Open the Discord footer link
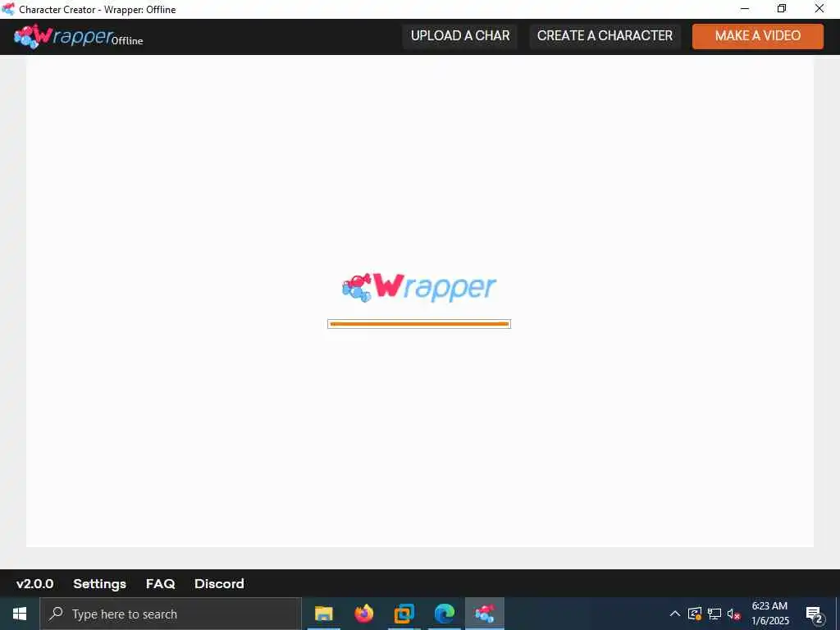Viewport: 840px width, 630px height. (x=219, y=583)
